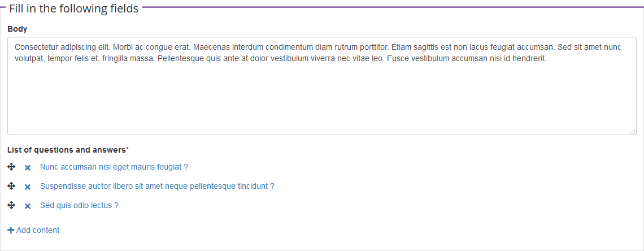Place cursor after 'hendrerit.' in Body text
Screen dimensions: 644x251
pos(547,59)
